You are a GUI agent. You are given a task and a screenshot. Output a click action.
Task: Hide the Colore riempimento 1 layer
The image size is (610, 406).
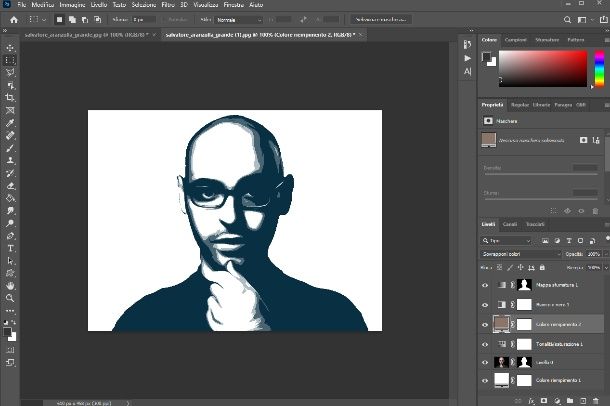click(x=486, y=381)
